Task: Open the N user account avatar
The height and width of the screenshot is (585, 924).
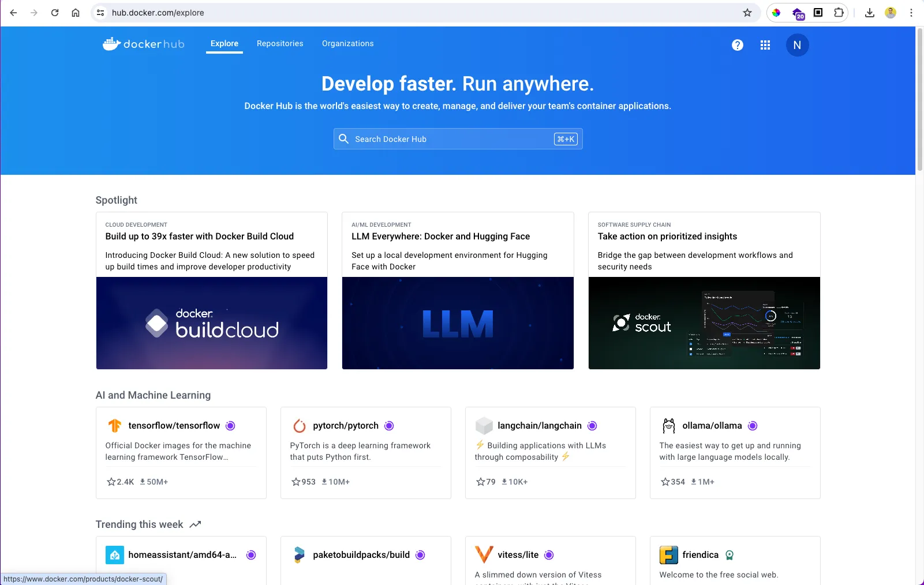Action: tap(797, 45)
